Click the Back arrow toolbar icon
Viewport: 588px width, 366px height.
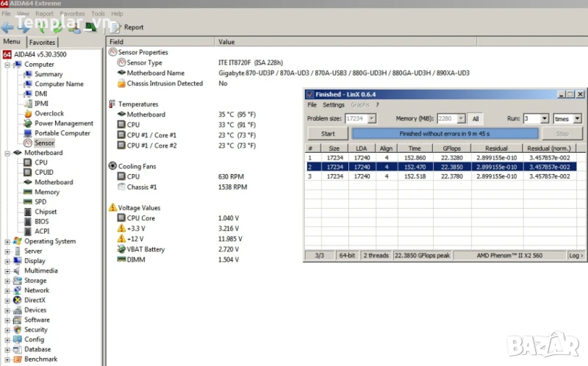pos(8,28)
